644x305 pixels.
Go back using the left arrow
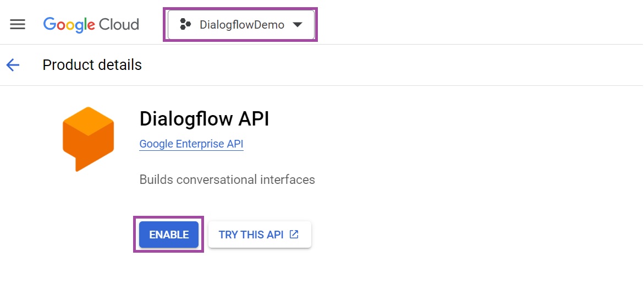pyautogui.click(x=13, y=65)
